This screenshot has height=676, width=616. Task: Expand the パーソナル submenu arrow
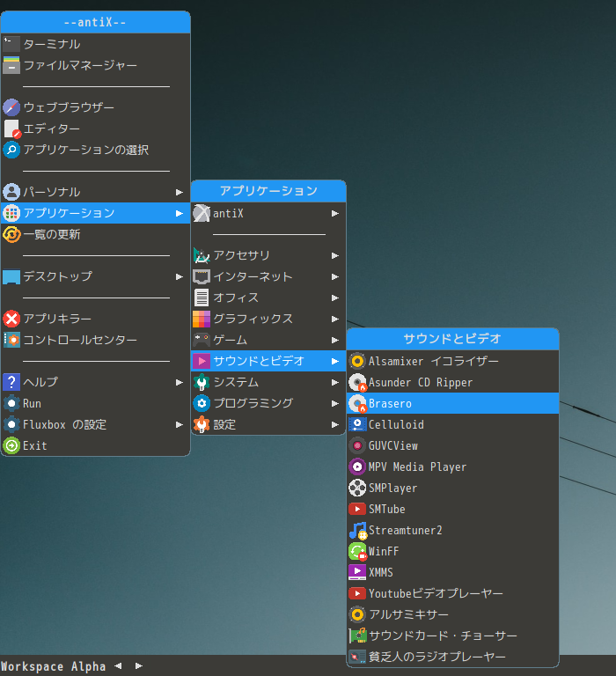tap(180, 192)
